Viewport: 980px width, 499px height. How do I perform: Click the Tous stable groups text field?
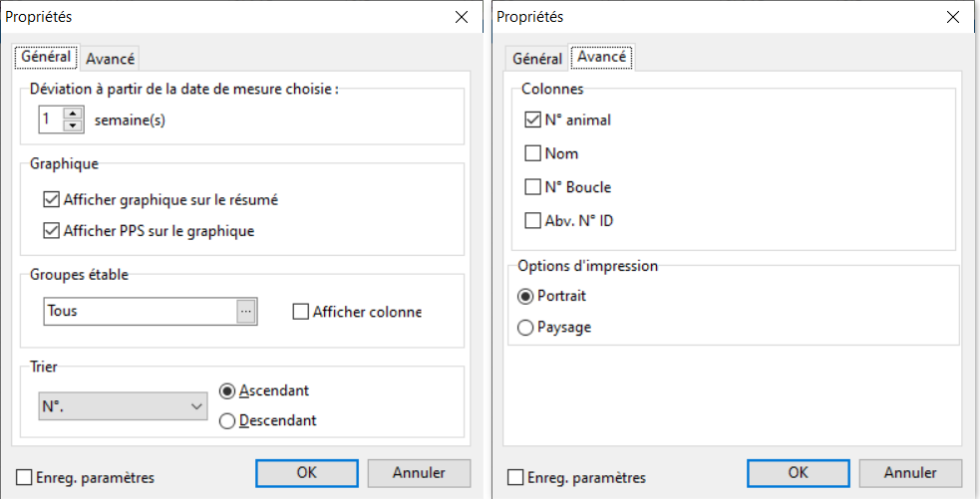(140, 311)
